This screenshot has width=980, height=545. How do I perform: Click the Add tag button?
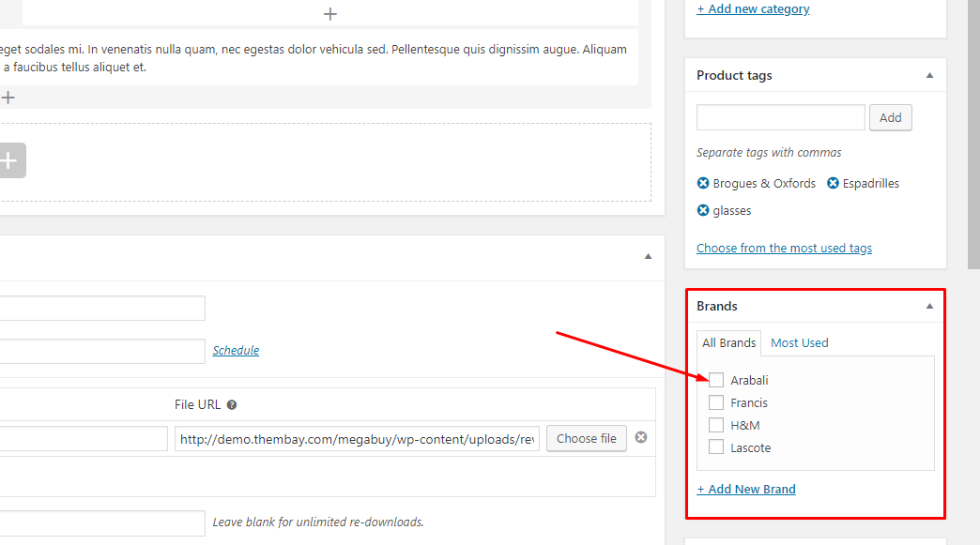[x=891, y=117]
